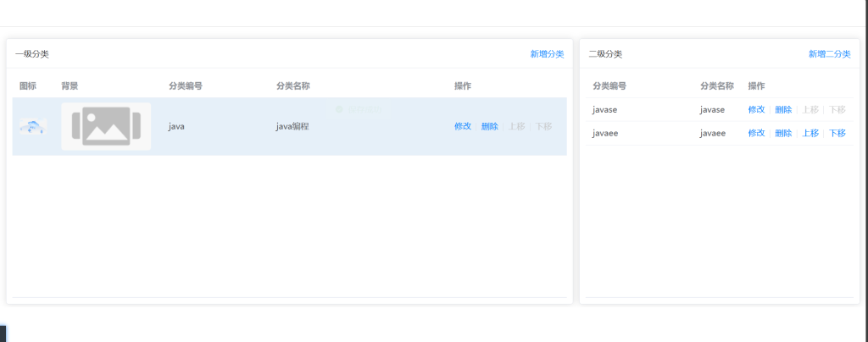Click the 新增二分类 link
Viewport: 868px width, 342px height.
829,54
